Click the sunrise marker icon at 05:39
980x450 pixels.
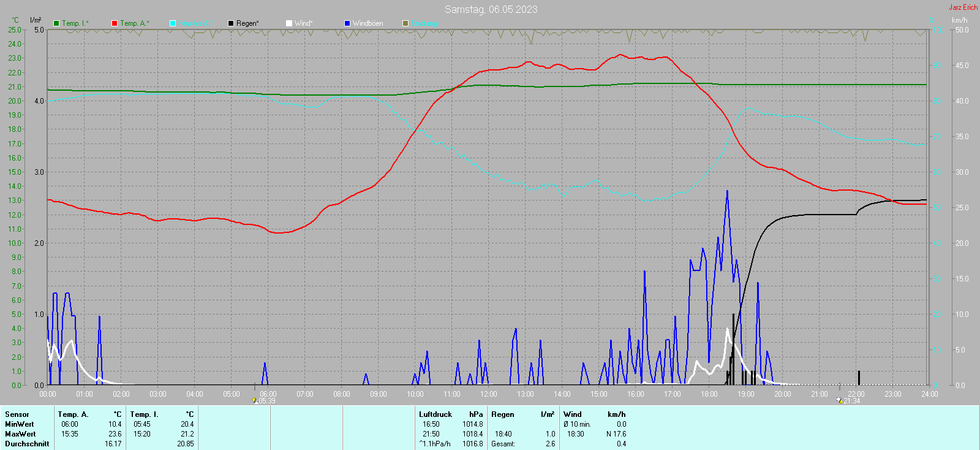[255, 400]
